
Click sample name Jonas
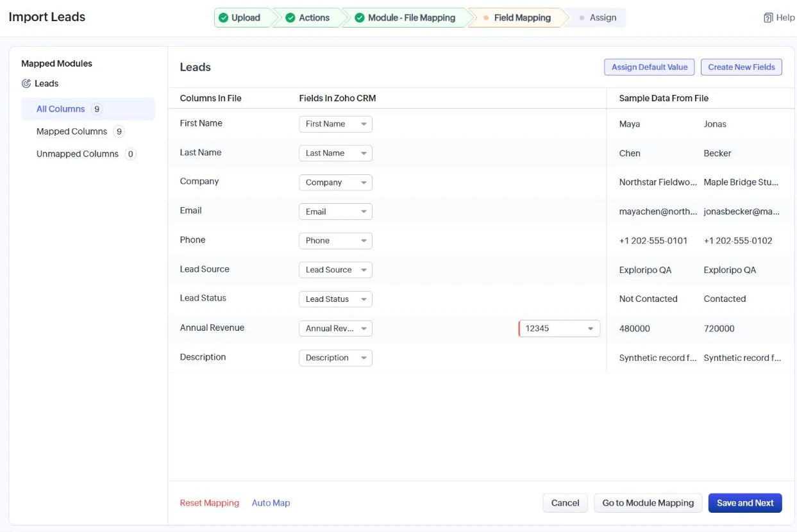point(715,124)
